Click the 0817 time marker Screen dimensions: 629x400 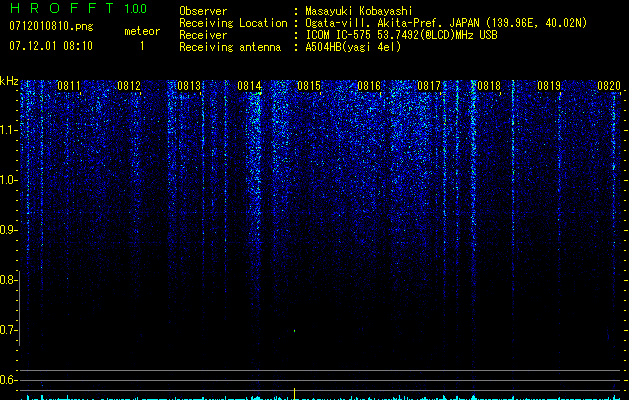click(429, 86)
